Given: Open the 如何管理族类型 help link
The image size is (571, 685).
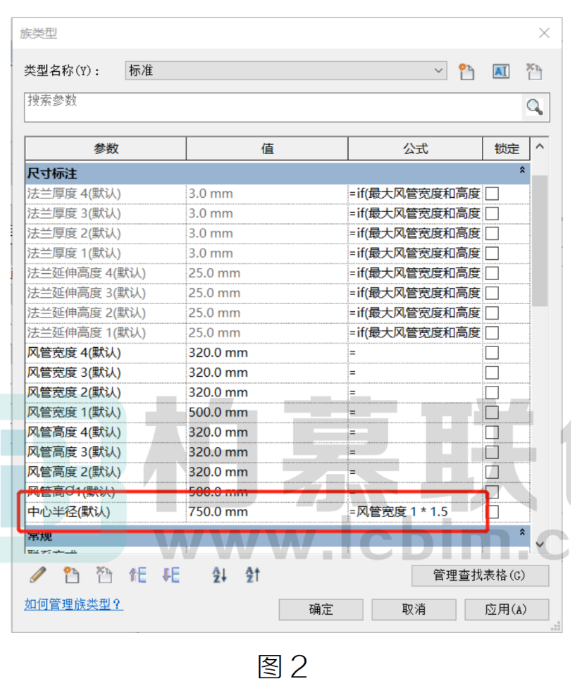Looking at the screenshot, I should pos(73,604).
